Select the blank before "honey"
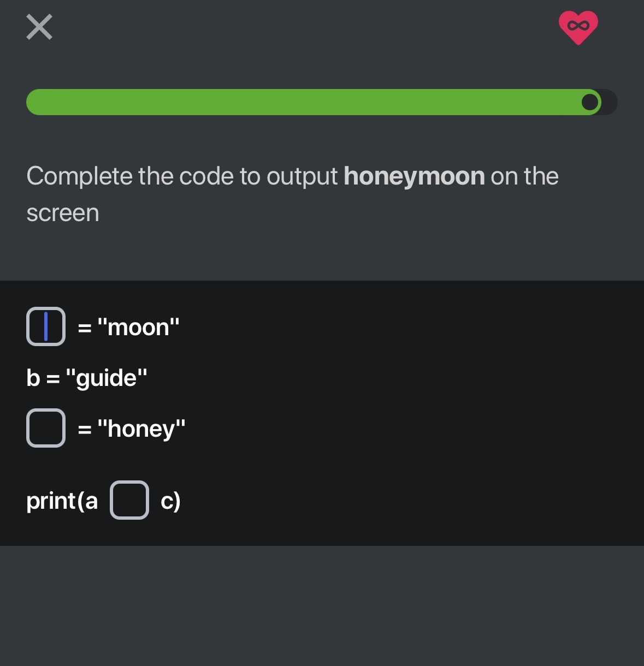 pos(46,428)
